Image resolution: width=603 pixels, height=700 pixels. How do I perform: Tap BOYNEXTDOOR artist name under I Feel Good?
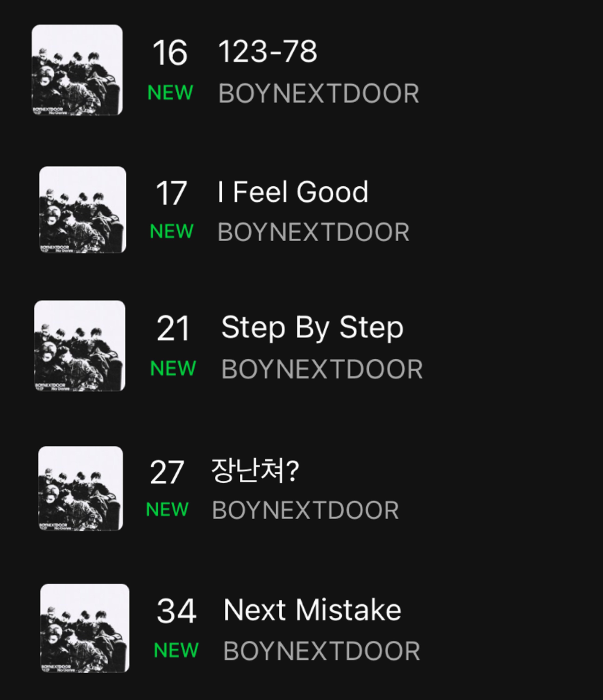click(x=313, y=232)
